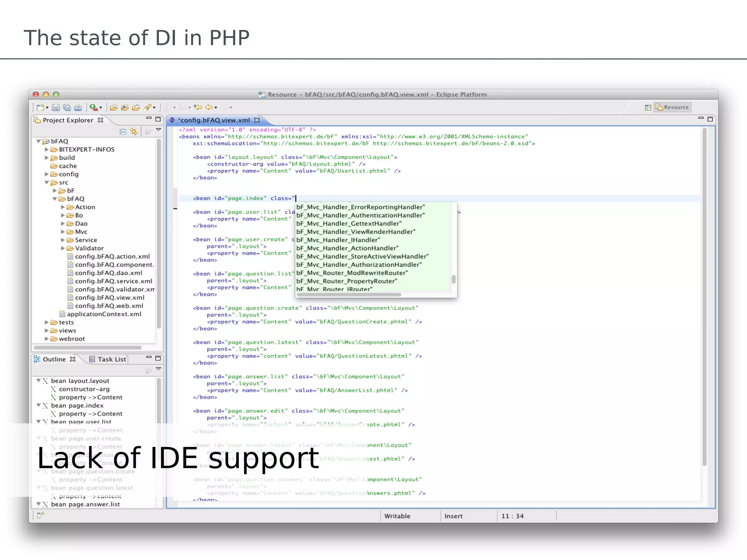This screenshot has width=747, height=560.
Task: Click Collapse All in Project Explorer
Action: click(x=123, y=132)
